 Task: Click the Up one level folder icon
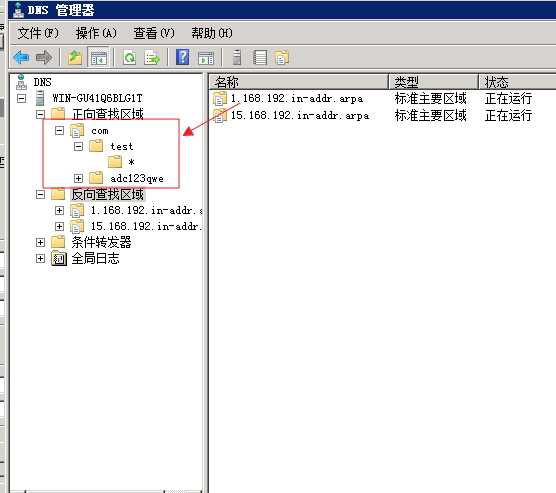coord(75,57)
